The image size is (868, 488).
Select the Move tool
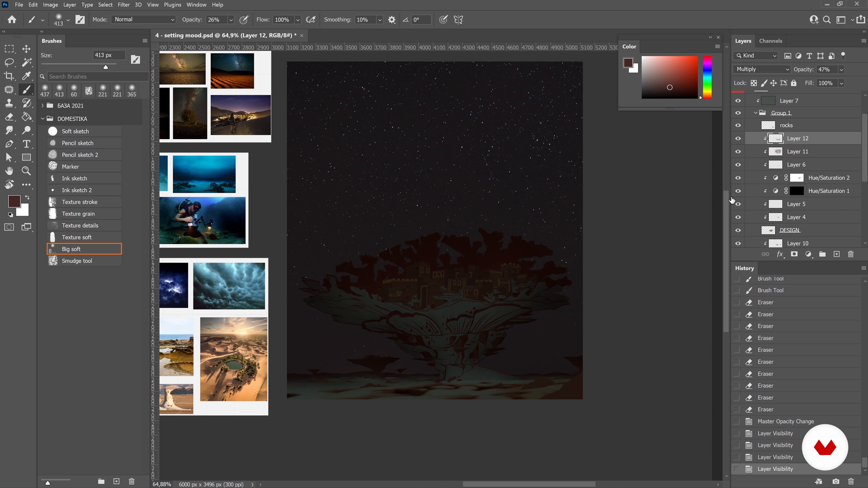point(26,49)
